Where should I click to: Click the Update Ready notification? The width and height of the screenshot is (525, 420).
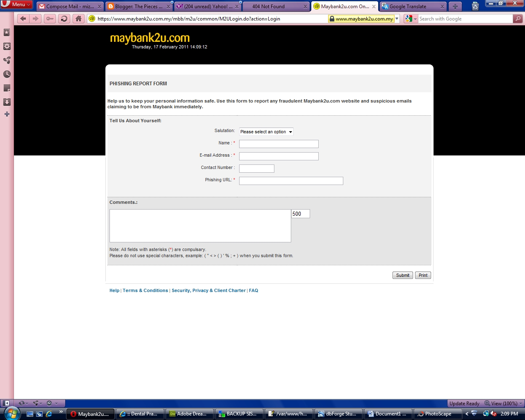pyautogui.click(x=464, y=403)
